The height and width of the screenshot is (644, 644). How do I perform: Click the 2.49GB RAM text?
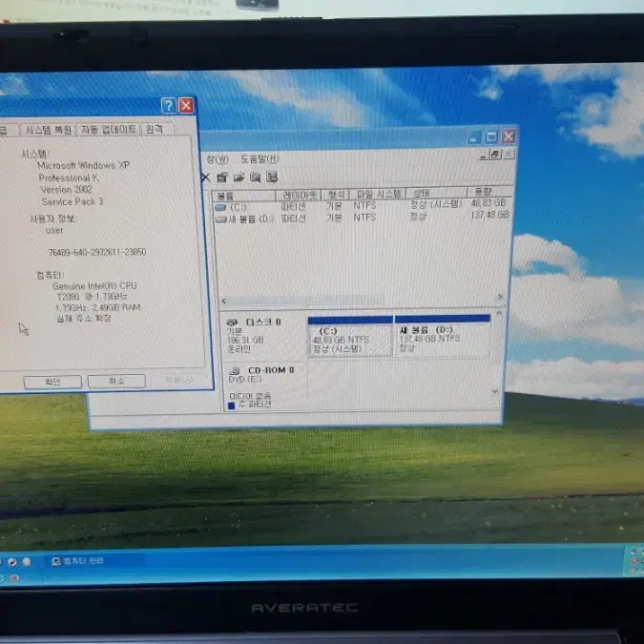[116, 307]
